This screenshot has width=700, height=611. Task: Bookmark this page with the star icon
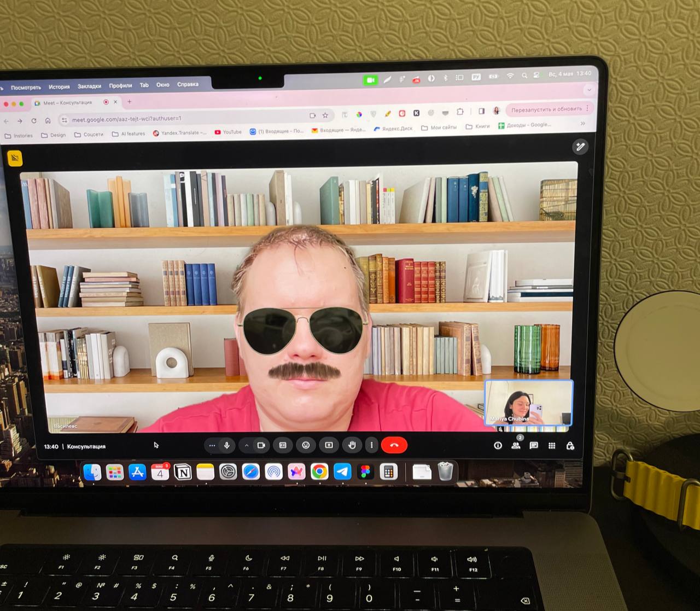point(325,115)
